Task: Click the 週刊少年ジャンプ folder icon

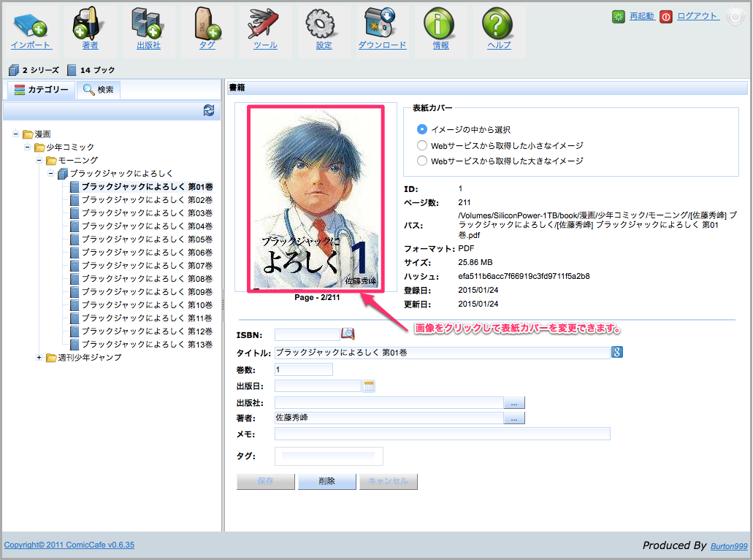Action: click(x=51, y=358)
